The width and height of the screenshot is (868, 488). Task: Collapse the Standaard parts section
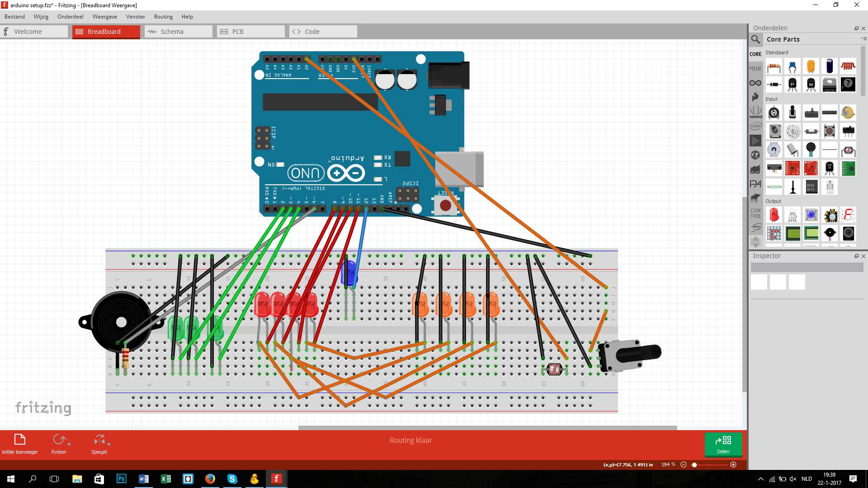(x=777, y=52)
